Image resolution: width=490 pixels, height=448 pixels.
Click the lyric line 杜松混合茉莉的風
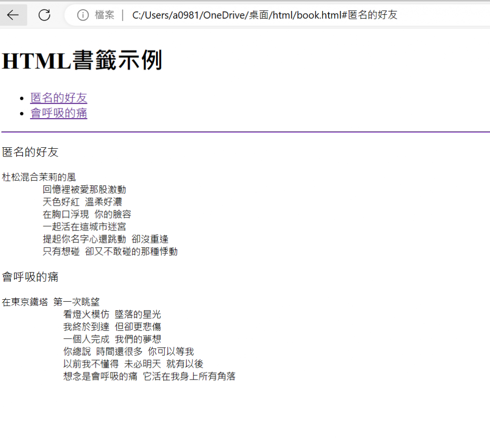[x=39, y=177]
